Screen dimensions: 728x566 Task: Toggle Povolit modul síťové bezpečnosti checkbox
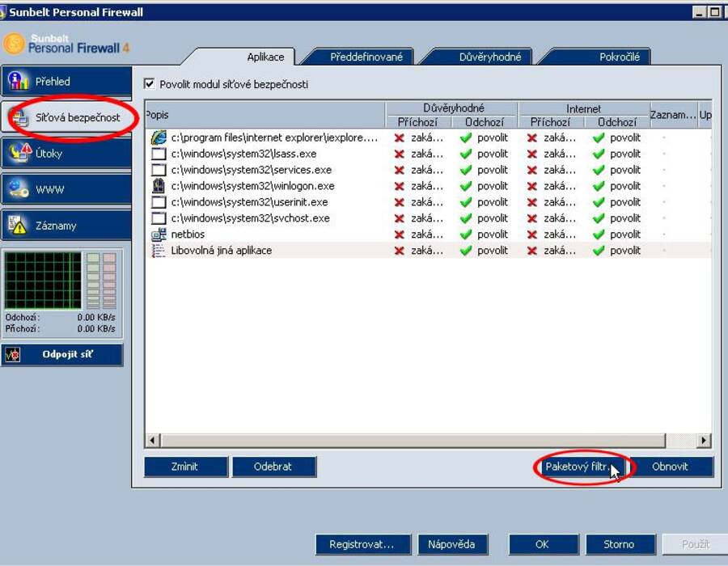pyautogui.click(x=149, y=84)
